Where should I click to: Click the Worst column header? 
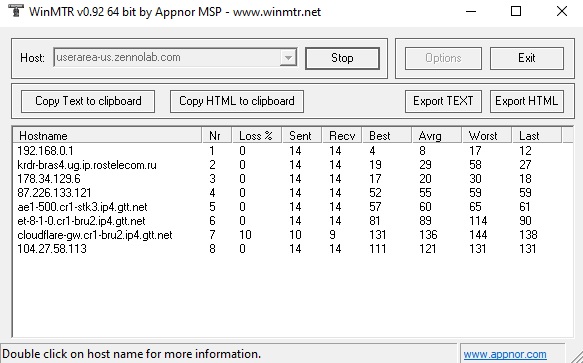[487, 136]
